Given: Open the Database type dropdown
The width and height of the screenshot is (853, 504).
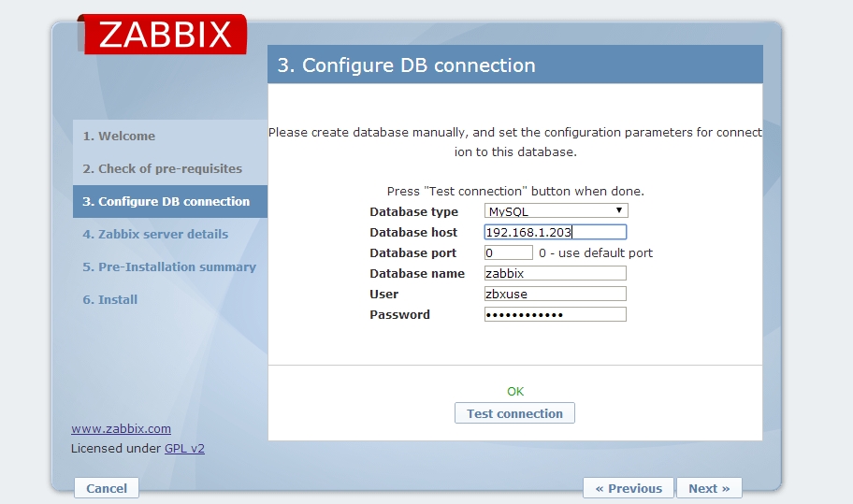Looking at the screenshot, I should pos(556,211).
